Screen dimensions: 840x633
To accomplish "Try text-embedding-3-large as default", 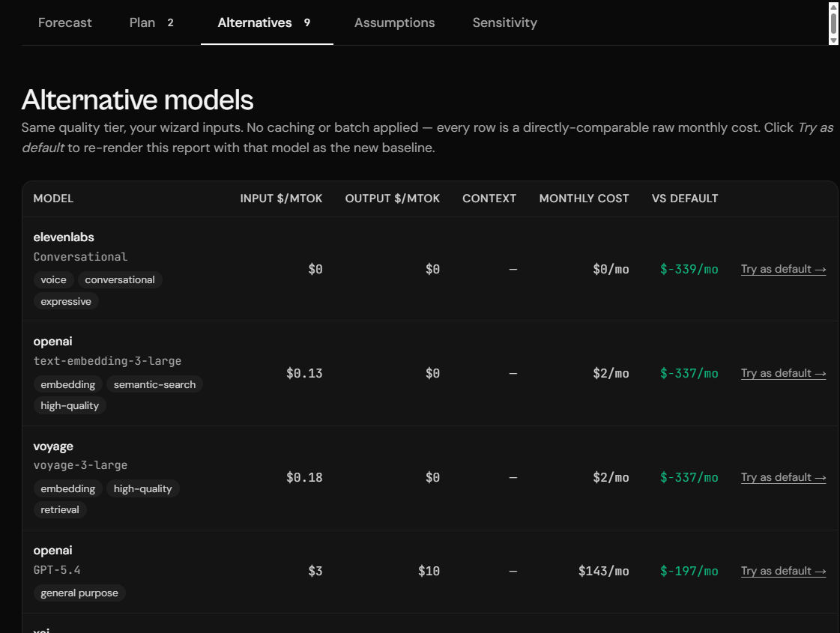I will click(783, 373).
